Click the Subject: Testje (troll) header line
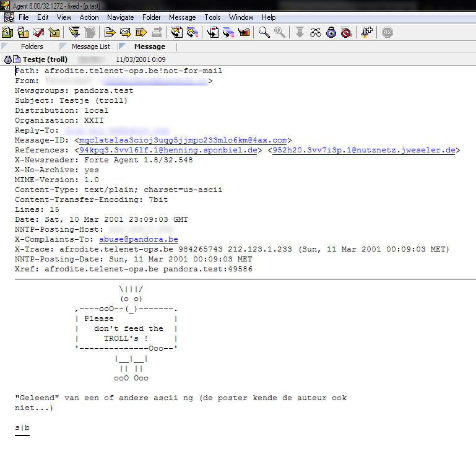Viewport: 476px width, 451px height. pos(71,100)
